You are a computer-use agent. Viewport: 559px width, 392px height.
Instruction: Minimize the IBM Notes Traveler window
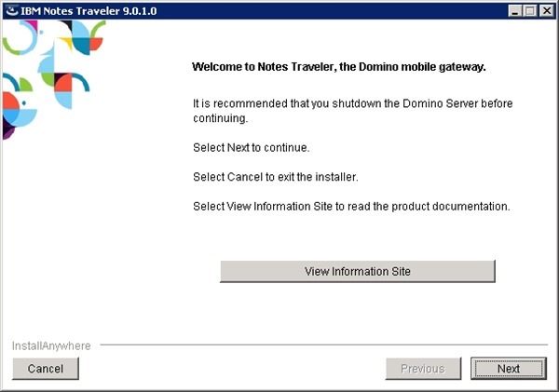515,9
